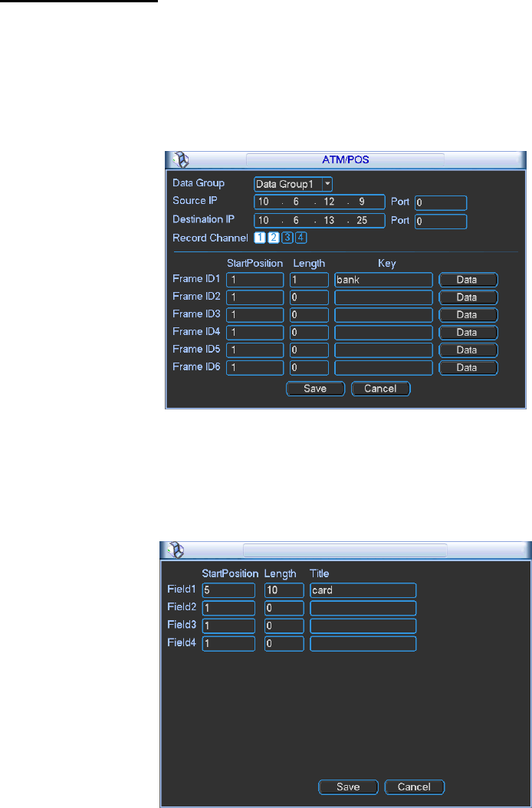Cancel the field settings dialog
This screenshot has width=532, height=808.
pyautogui.click(x=415, y=787)
